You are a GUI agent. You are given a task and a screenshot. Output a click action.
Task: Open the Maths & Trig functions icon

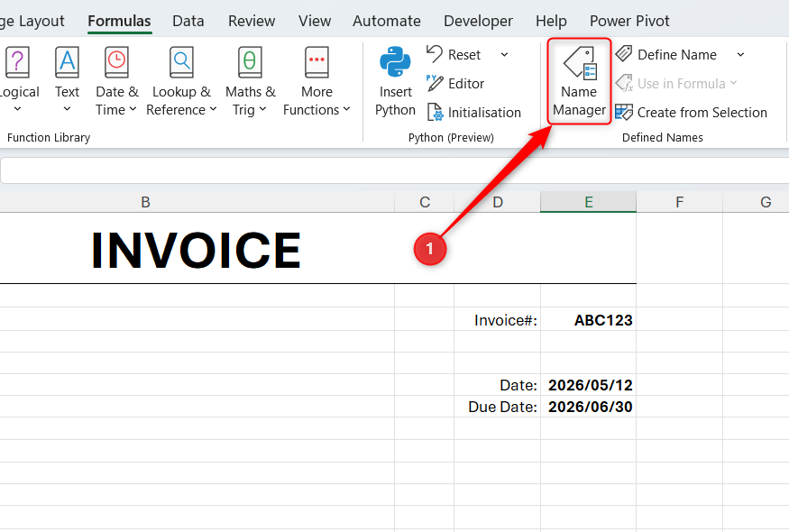[x=250, y=62]
